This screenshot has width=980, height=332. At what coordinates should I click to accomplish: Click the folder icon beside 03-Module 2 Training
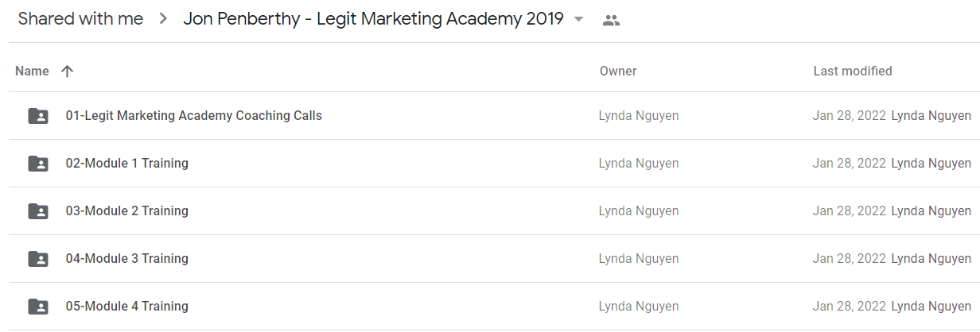pos(37,211)
